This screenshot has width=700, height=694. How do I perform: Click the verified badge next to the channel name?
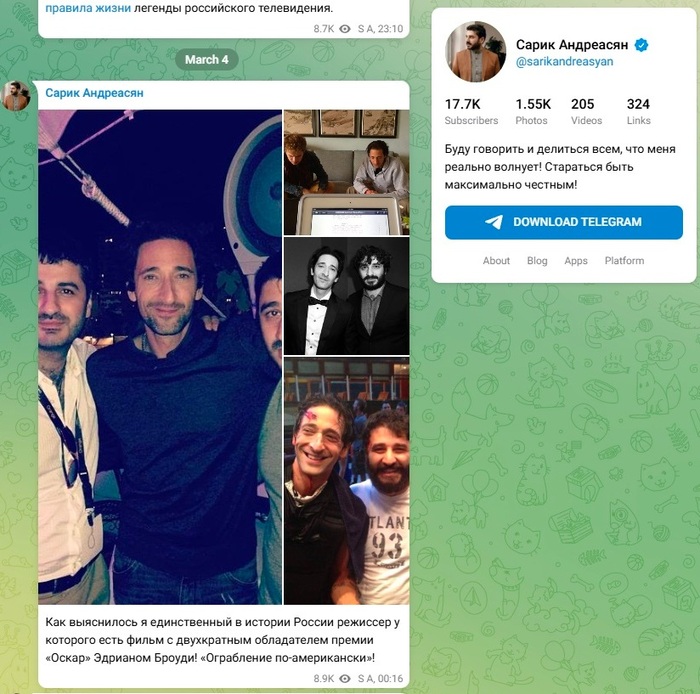click(641, 45)
